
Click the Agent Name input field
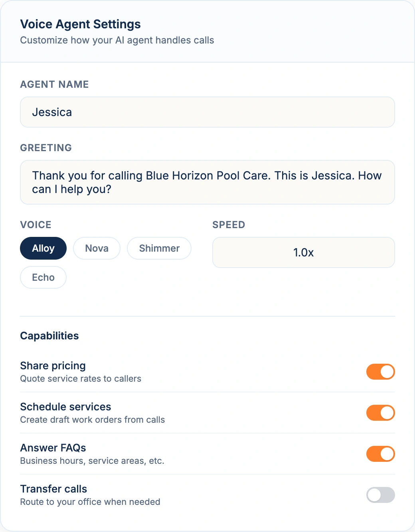coord(207,112)
